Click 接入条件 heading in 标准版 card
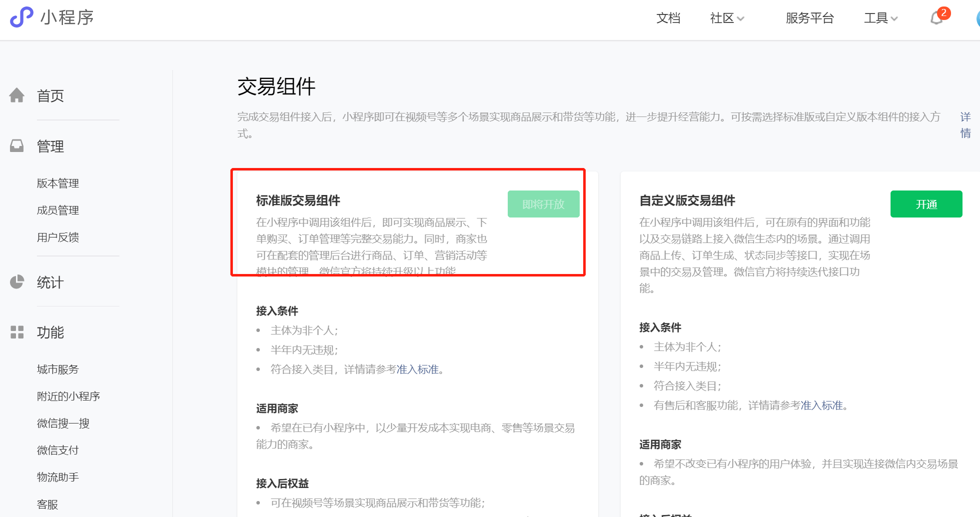Image resolution: width=980 pixels, height=517 pixels. pos(277,311)
